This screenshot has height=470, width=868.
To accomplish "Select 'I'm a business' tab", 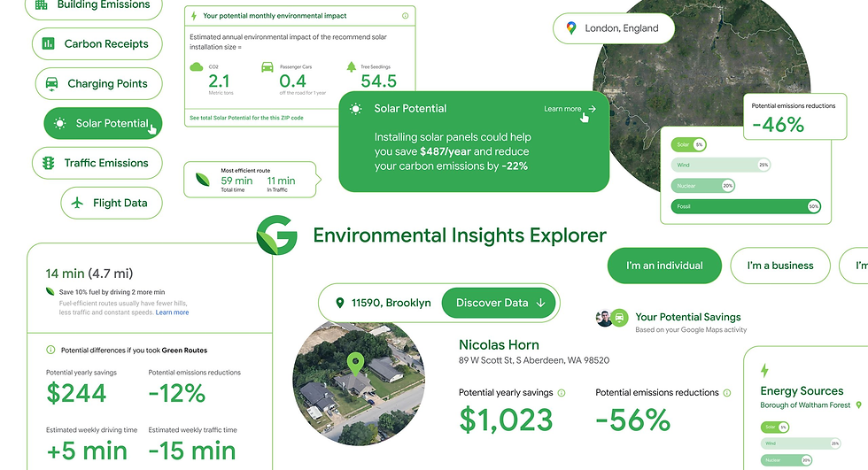I will click(780, 266).
